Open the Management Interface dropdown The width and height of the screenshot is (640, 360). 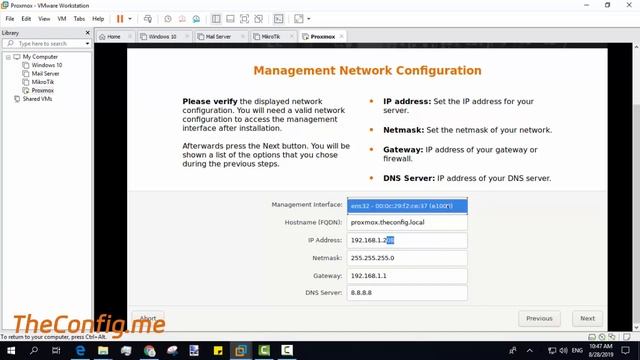(407, 206)
